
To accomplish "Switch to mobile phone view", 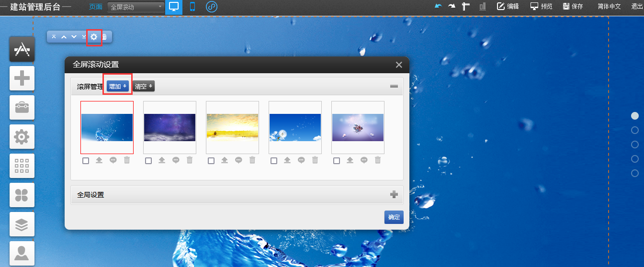I will (192, 7).
